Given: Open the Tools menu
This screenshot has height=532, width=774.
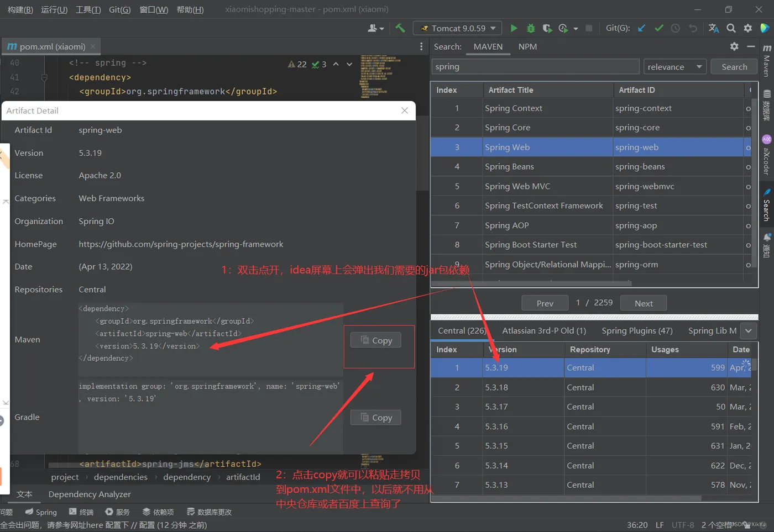Looking at the screenshot, I should pyautogui.click(x=88, y=9).
